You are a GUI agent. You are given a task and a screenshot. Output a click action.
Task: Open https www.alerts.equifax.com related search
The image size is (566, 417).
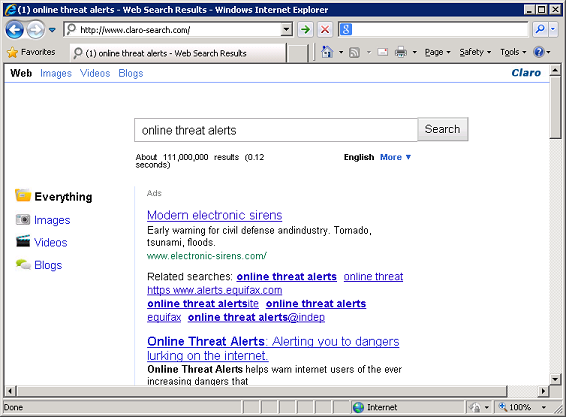[x=214, y=290]
